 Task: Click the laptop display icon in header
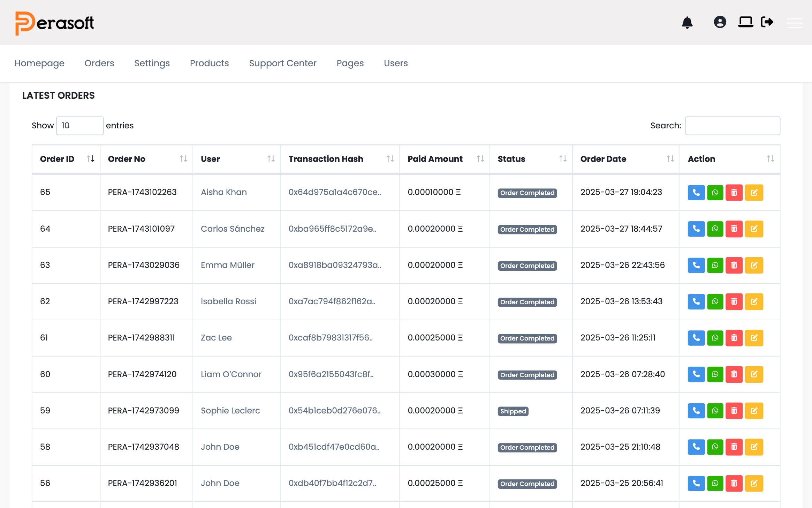coord(746,22)
